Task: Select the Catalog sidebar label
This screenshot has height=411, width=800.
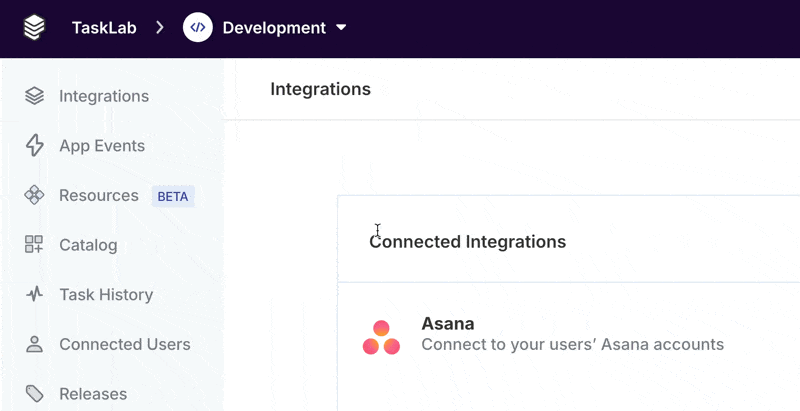Action: (x=88, y=245)
